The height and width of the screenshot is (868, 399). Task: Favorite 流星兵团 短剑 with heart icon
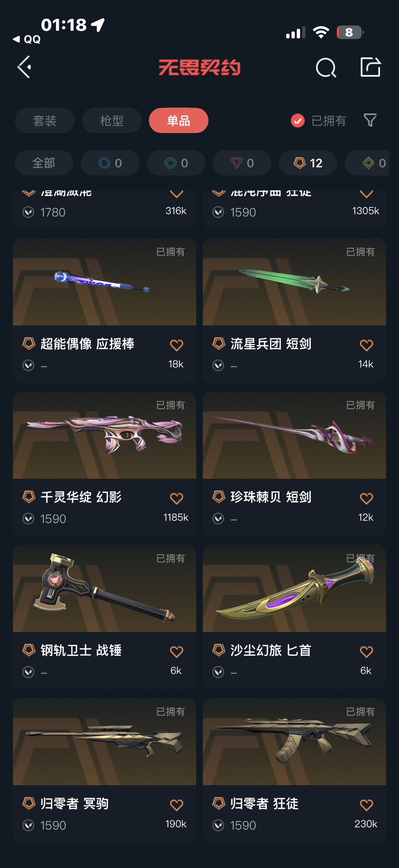[366, 345]
